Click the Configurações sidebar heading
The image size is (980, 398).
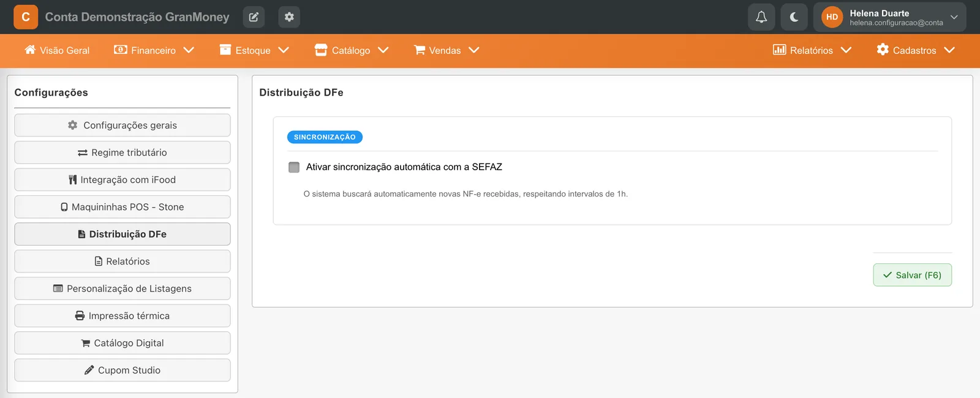pos(51,92)
